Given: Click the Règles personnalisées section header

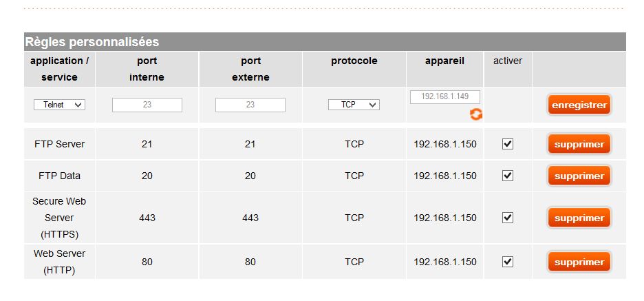Looking at the screenshot, I should coord(92,42).
